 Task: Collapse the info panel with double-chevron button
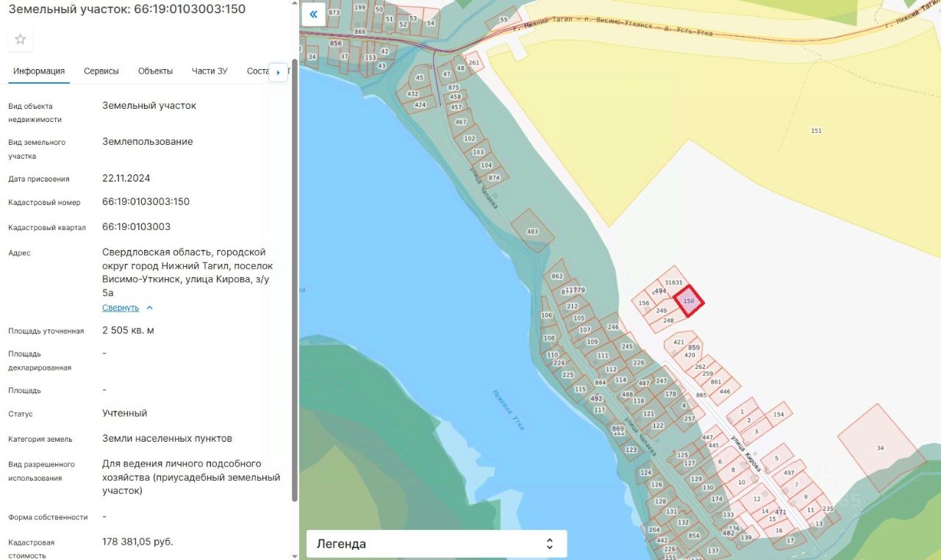pos(314,14)
